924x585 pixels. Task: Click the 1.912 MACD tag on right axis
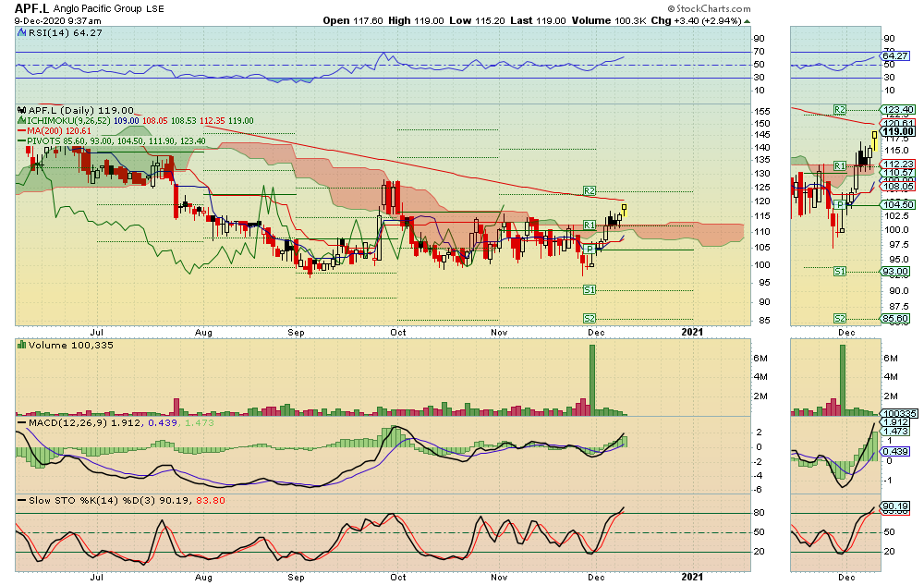coord(894,422)
